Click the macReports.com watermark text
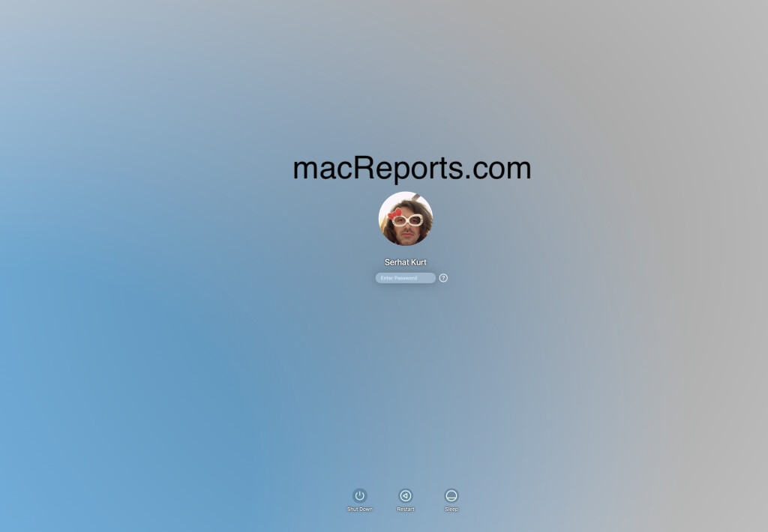The image size is (768, 532). pos(412,168)
